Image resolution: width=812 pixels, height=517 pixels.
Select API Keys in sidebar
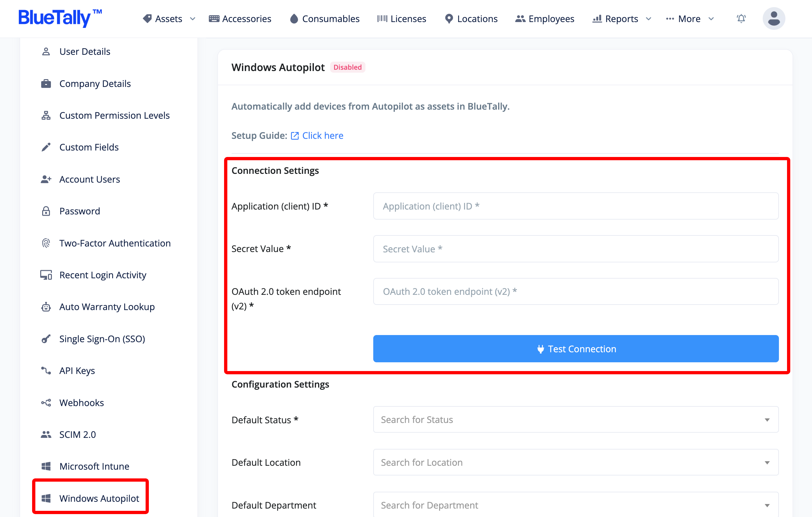click(77, 371)
